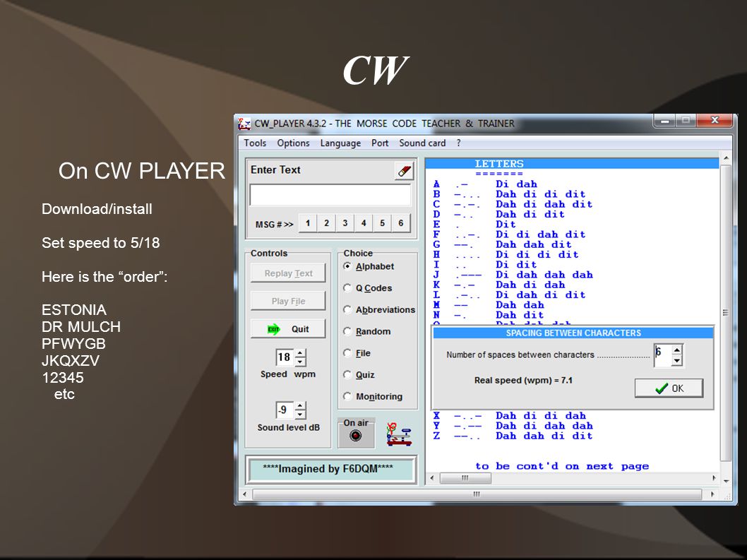Viewport: 747px width, 560px height.
Task: Click MSG button 3
Action: 345,223
